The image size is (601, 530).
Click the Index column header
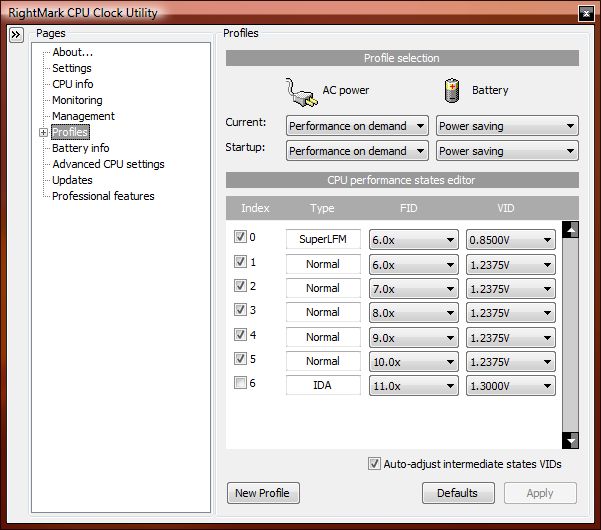[x=255, y=208]
